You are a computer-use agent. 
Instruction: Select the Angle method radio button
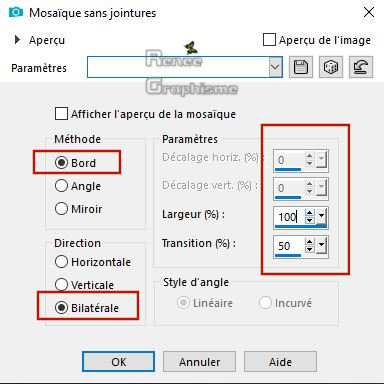pos(61,186)
